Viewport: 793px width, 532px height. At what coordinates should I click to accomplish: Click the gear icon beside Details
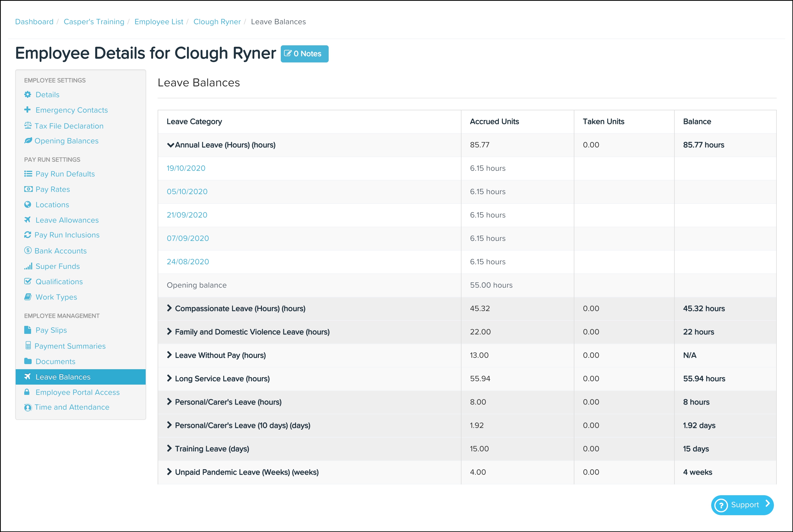pos(27,94)
